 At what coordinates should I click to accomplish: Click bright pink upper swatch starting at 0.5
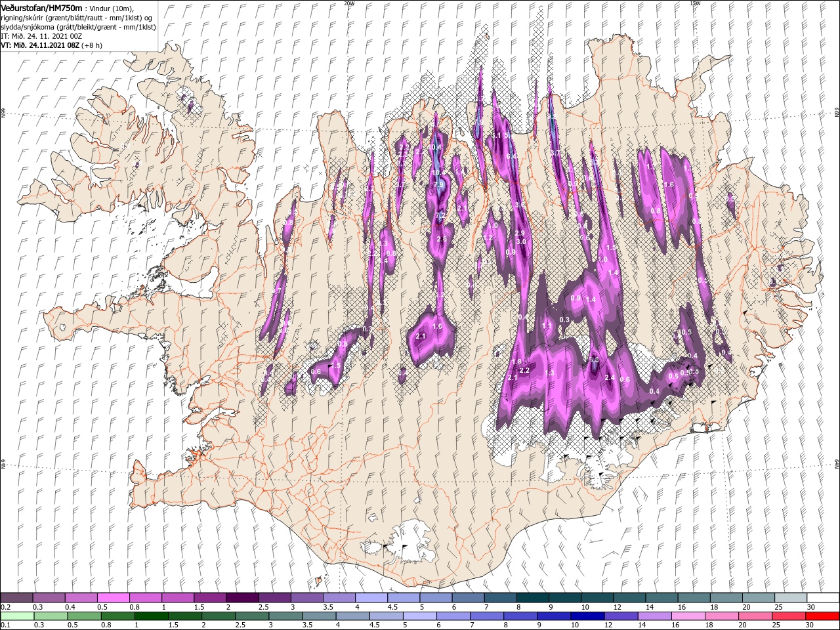114,597
